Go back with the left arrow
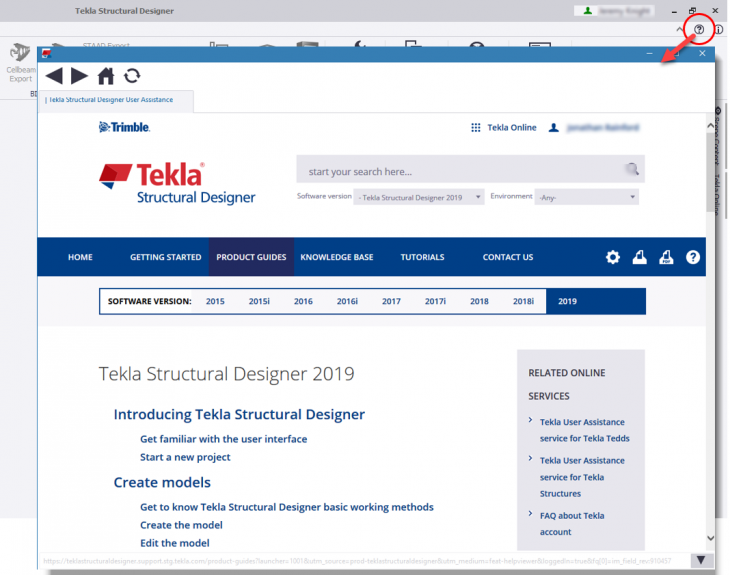 click(54, 76)
